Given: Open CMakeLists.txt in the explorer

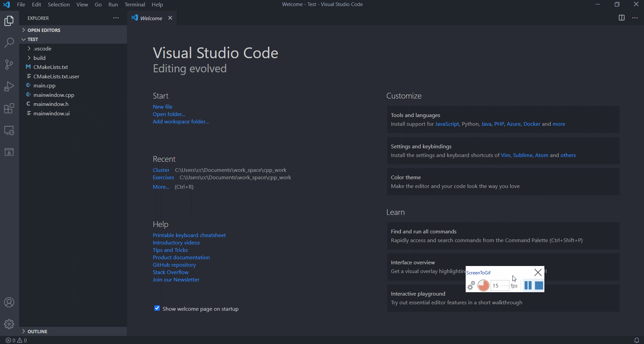Looking at the screenshot, I should coord(73,67).
